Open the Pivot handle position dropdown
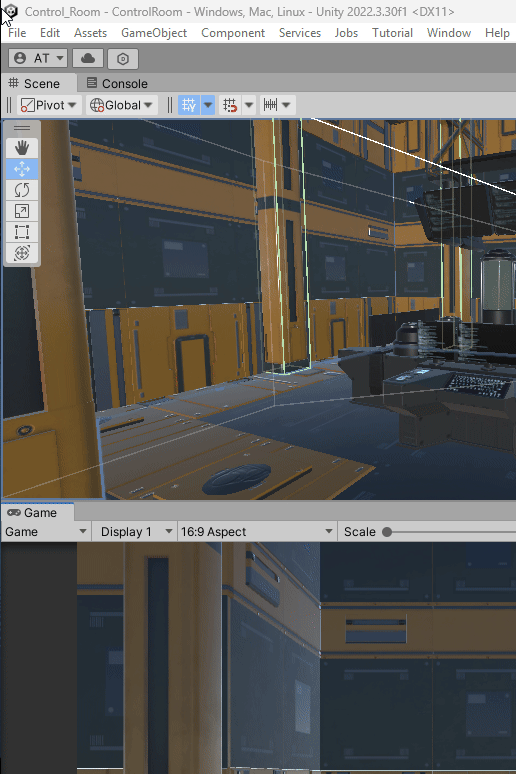The width and height of the screenshot is (516, 774). pos(49,105)
